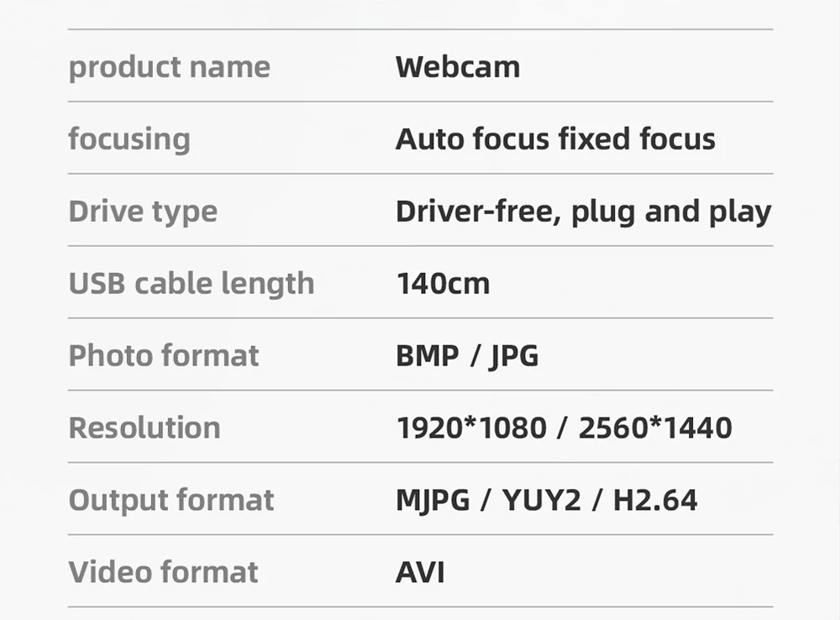The width and height of the screenshot is (840, 620).
Task: Click the "USB cable length" label
Action: tap(192, 284)
